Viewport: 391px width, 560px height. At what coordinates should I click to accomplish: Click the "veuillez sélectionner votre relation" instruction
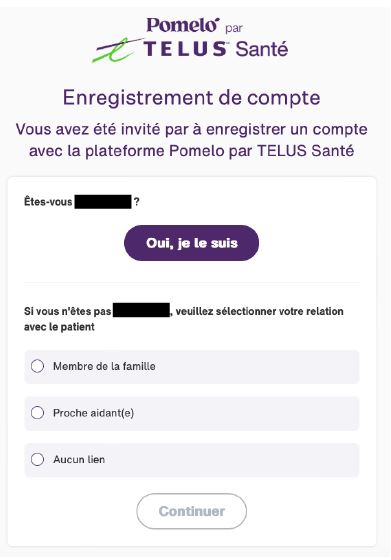tap(260, 311)
